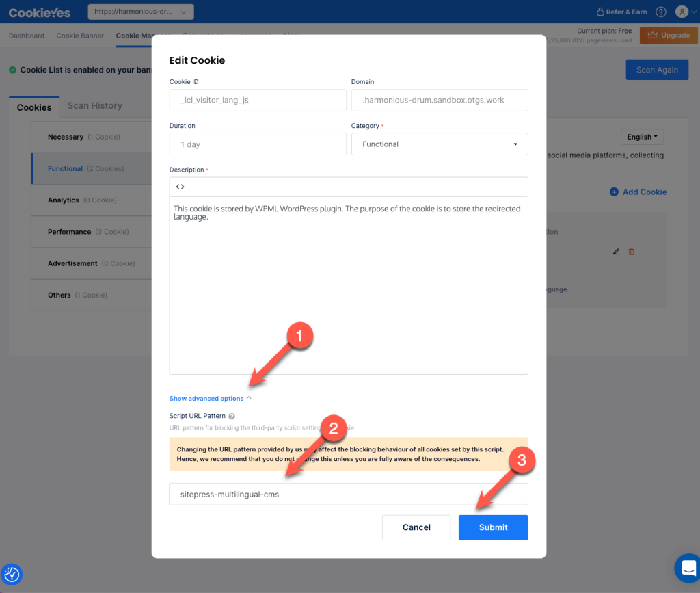Viewport: 700px width, 593px height.
Task: Select the Necessary cookie category
Action: [91, 137]
